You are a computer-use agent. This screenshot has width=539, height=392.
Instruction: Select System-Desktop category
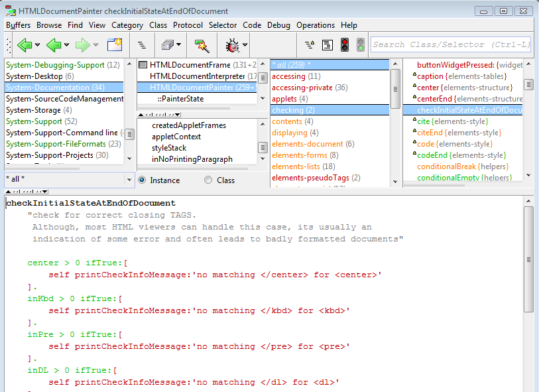64,76
